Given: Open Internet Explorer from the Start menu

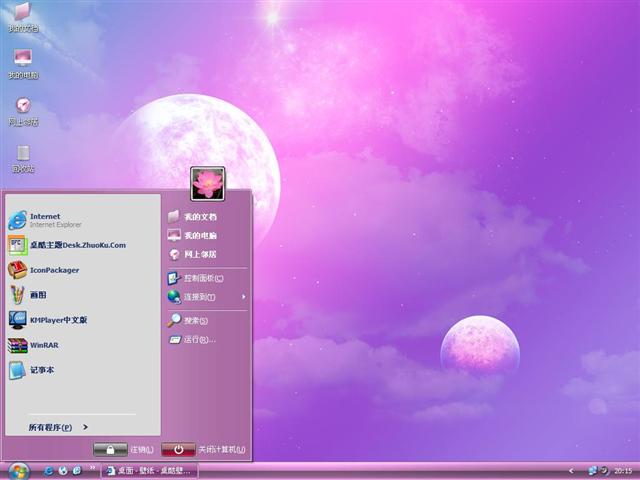Looking at the screenshot, I should 45,220.
